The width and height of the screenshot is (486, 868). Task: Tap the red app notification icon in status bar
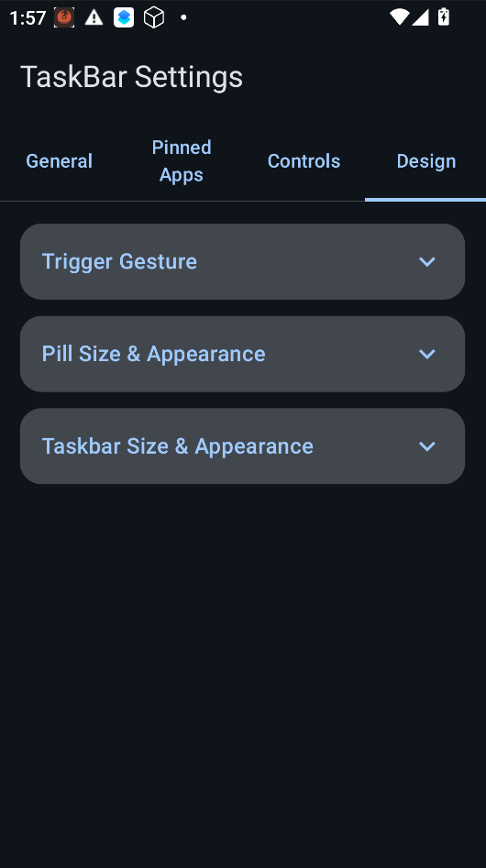pos(64,17)
